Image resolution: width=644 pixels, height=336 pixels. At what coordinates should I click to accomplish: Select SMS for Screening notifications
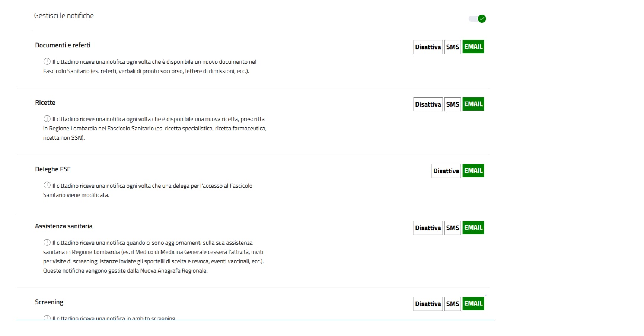(x=452, y=304)
